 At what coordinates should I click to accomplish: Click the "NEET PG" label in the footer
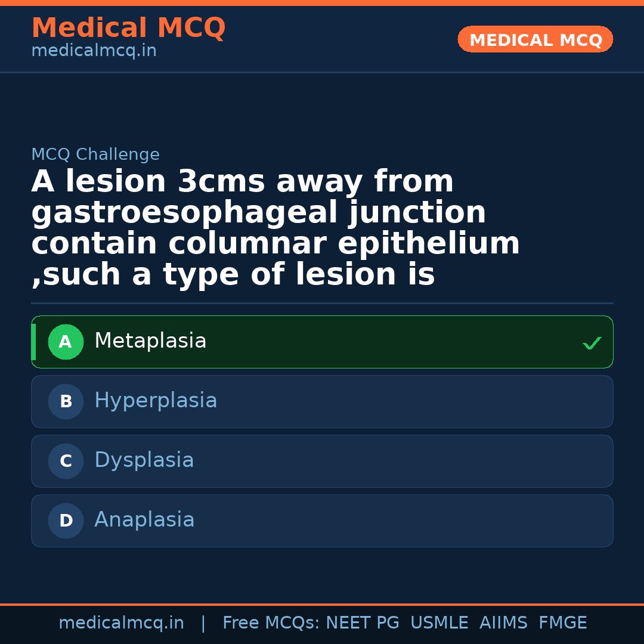pyautogui.click(x=362, y=622)
